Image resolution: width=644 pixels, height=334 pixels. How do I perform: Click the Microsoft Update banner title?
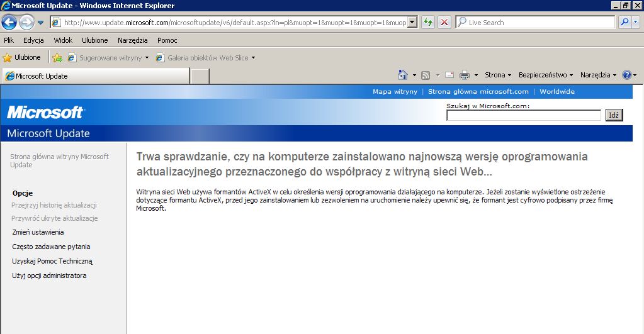[48, 133]
